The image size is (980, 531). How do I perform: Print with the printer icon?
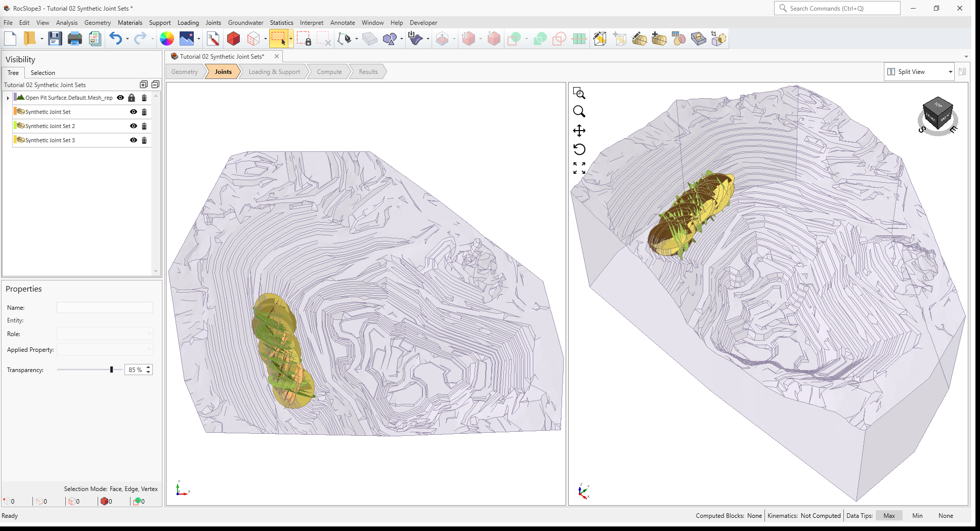click(75, 38)
